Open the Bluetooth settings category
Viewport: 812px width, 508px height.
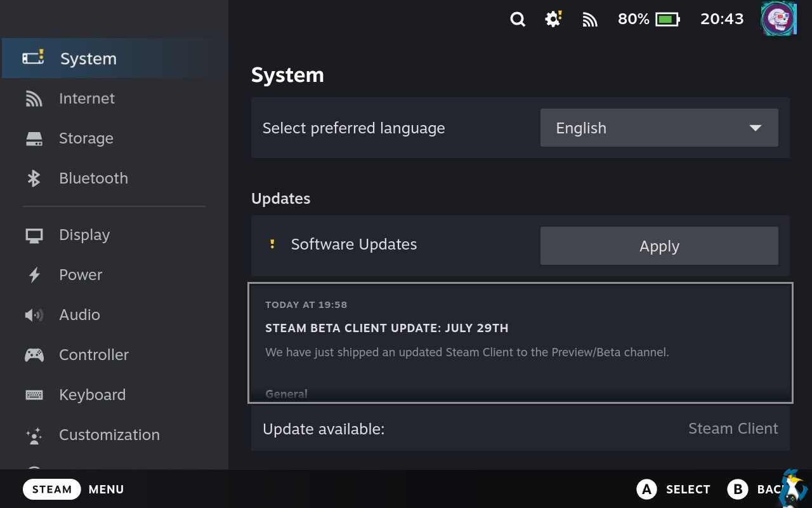tap(114, 178)
